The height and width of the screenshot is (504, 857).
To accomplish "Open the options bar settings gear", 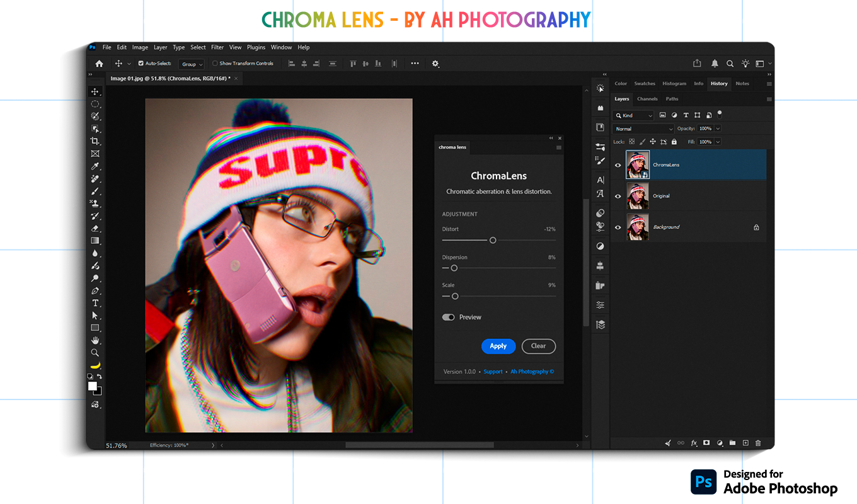I will click(x=435, y=64).
